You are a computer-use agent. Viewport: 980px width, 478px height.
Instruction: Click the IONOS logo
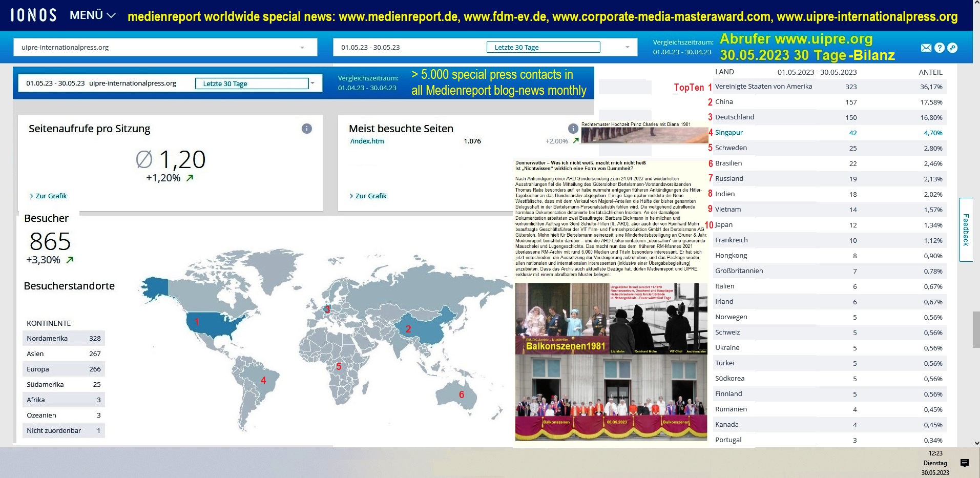point(34,15)
